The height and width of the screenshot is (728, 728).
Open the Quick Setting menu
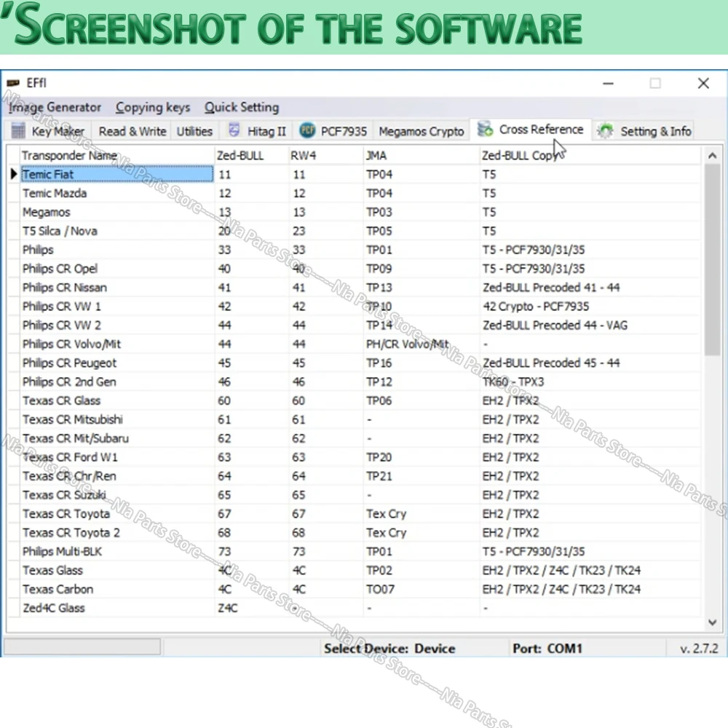pos(242,107)
